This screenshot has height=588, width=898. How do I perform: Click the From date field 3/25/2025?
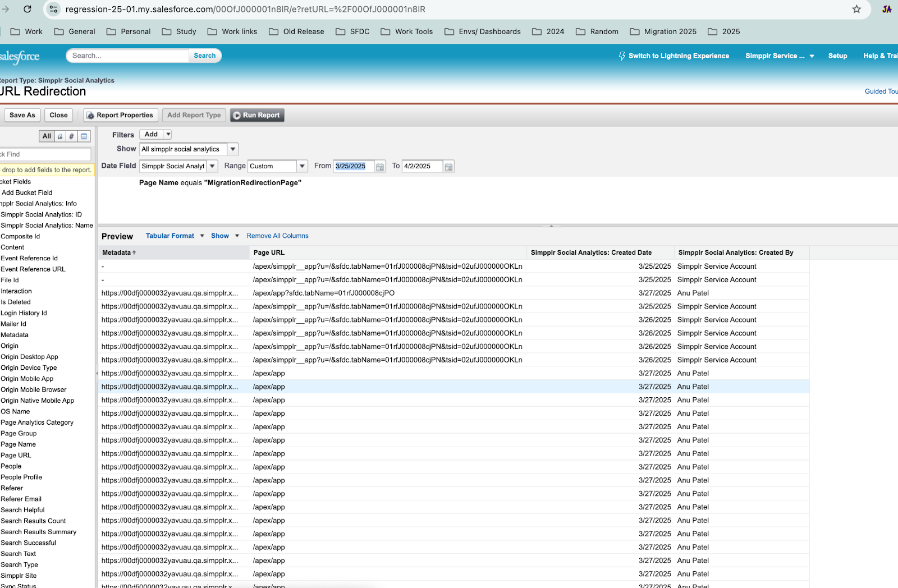click(354, 166)
